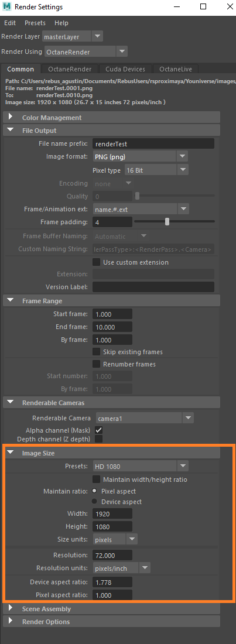Collapse the File Output section arrow

click(11, 130)
